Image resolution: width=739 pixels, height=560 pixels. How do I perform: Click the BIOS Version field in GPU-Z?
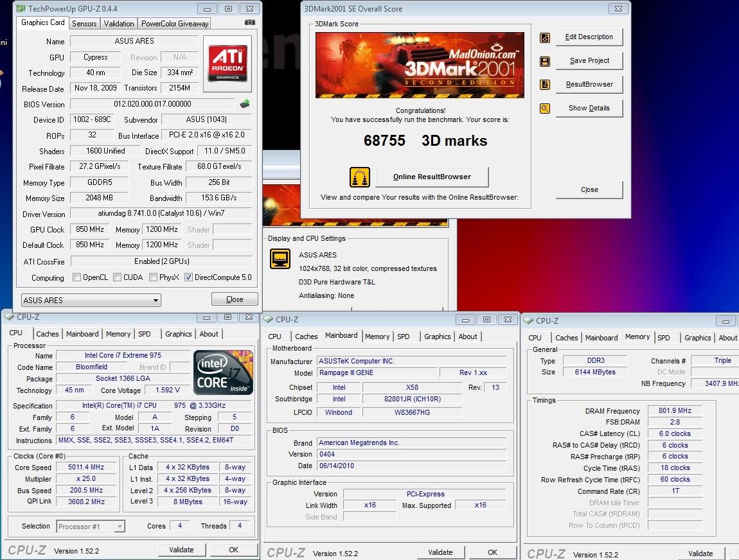(x=152, y=104)
